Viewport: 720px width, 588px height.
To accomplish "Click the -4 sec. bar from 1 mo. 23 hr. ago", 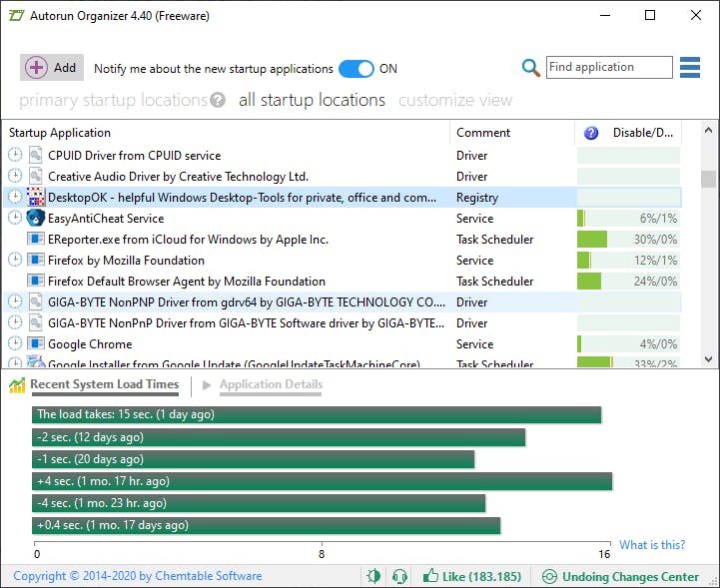I will pyautogui.click(x=259, y=503).
